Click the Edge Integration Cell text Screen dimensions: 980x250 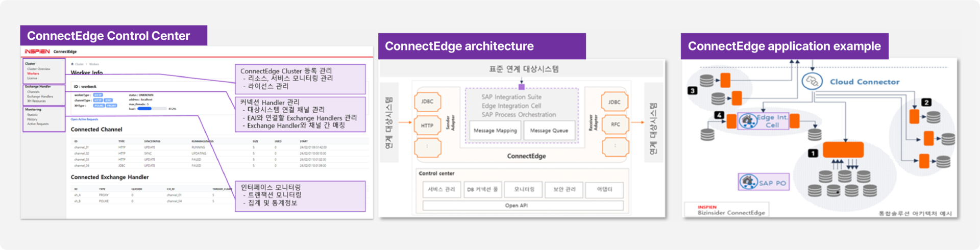[511, 106]
